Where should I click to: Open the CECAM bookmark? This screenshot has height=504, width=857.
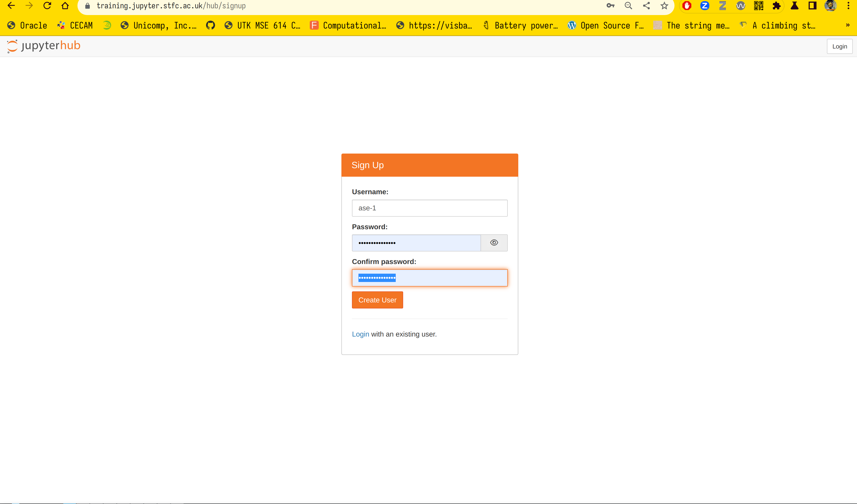(75, 26)
